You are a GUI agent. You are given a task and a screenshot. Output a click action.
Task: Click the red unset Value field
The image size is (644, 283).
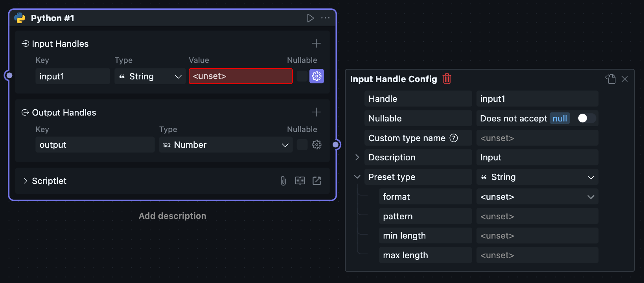click(241, 76)
